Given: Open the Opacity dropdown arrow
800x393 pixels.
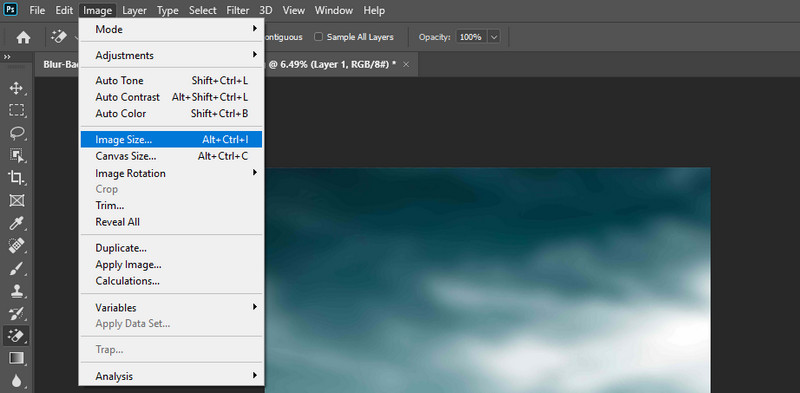Looking at the screenshot, I should [x=494, y=37].
